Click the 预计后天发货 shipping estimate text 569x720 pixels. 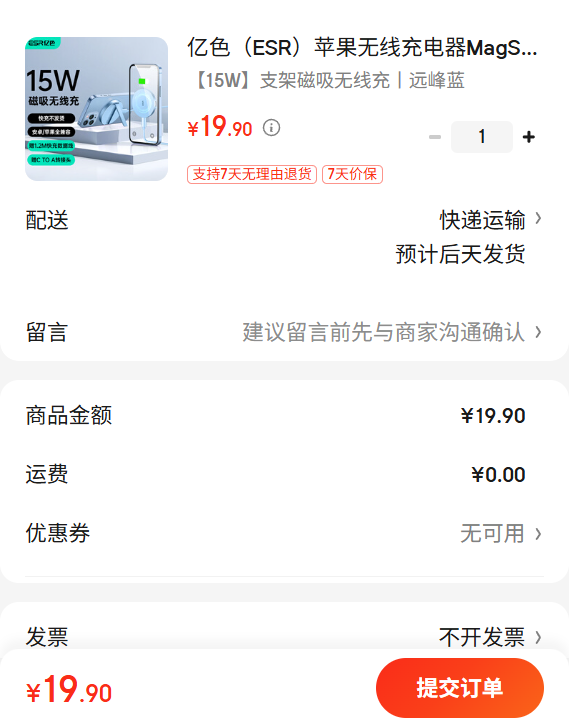[x=460, y=254]
